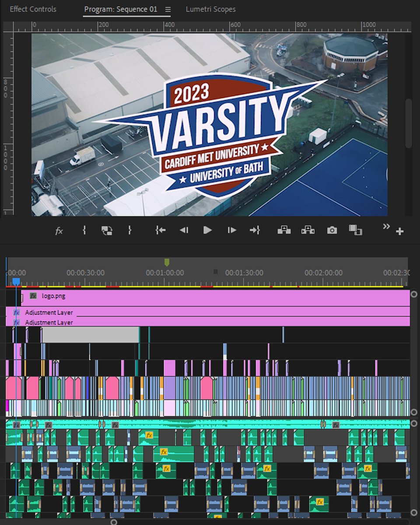The height and width of the screenshot is (525, 420).
Task: Click the timeline horizontal zoom scroll handle
Action: tap(114, 522)
